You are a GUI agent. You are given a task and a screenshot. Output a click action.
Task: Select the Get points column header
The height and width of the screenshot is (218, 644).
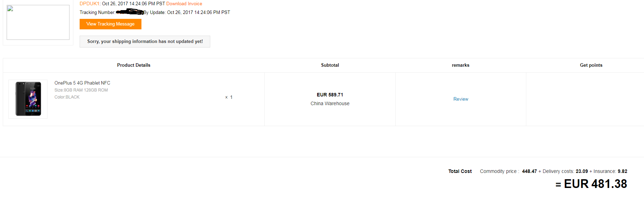pos(591,65)
